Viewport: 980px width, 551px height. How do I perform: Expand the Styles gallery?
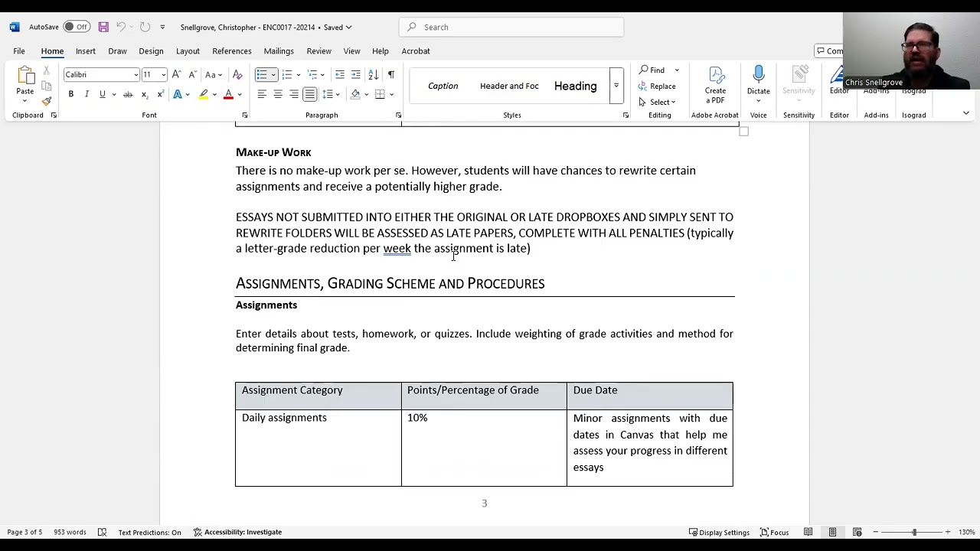click(x=616, y=86)
